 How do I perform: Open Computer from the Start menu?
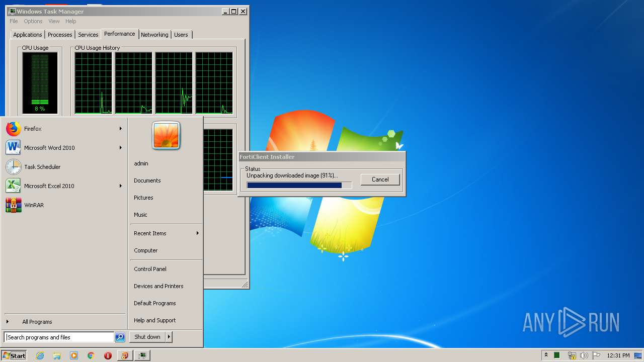tap(166, 250)
